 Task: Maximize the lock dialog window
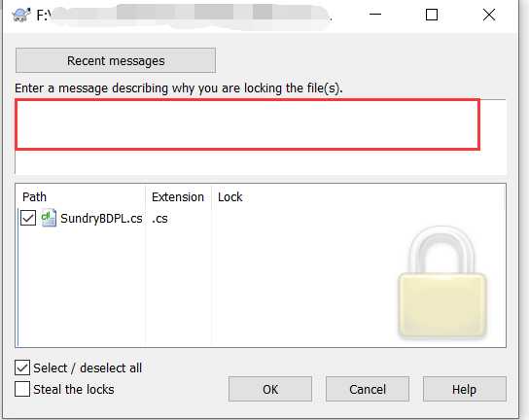click(432, 15)
